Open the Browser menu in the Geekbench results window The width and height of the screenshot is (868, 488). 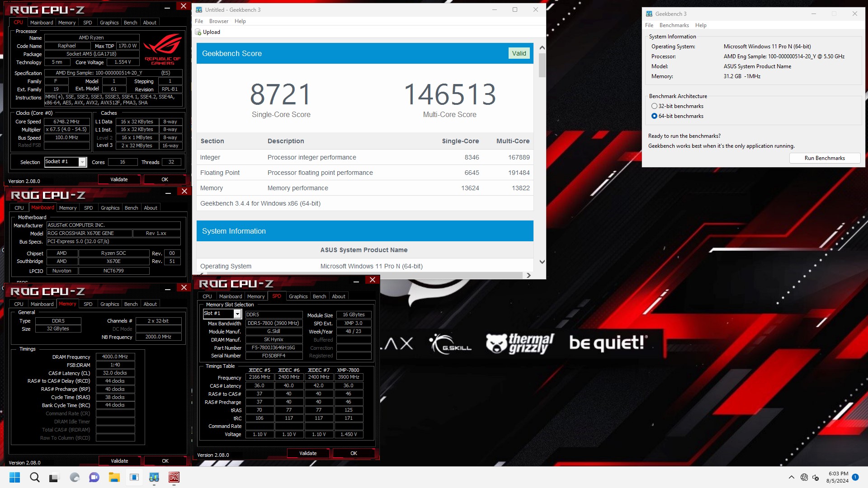point(219,21)
